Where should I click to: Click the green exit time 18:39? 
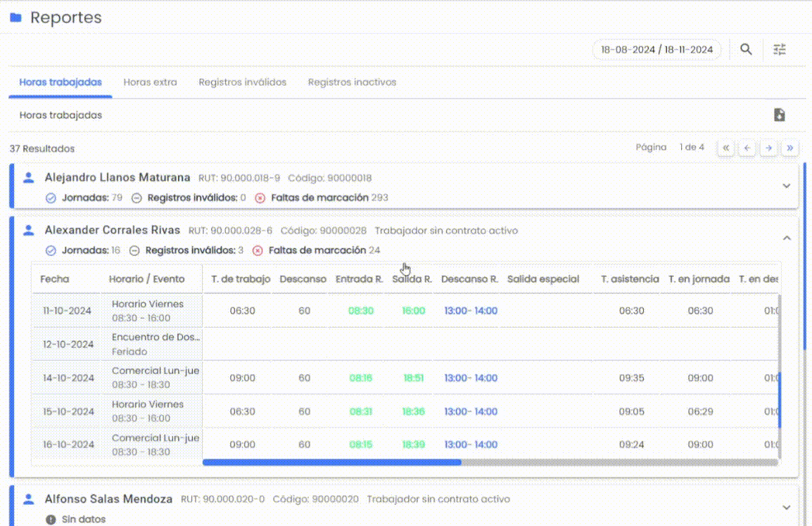(413, 444)
